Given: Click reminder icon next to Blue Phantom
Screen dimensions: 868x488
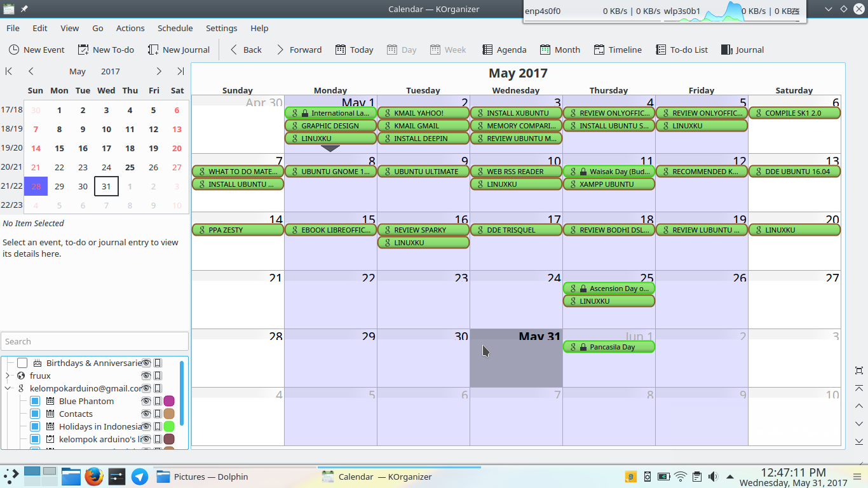Looking at the screenshot, I should (158, 401).
